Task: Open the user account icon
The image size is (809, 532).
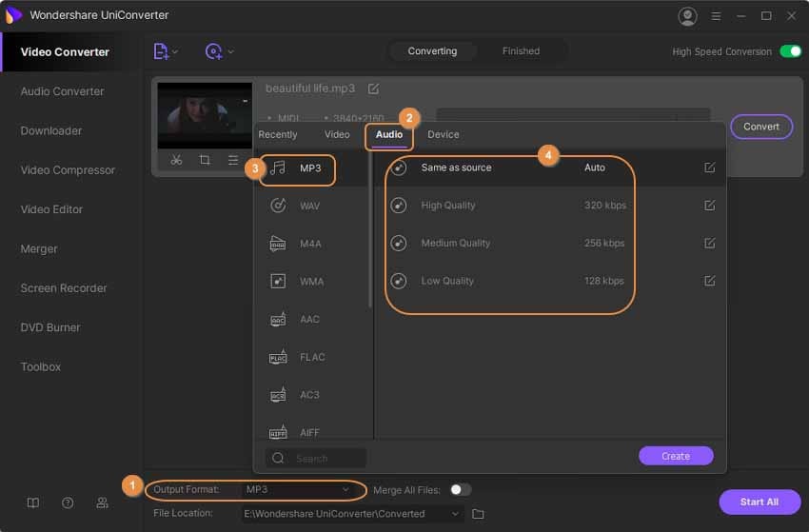Action: (687, 16)
